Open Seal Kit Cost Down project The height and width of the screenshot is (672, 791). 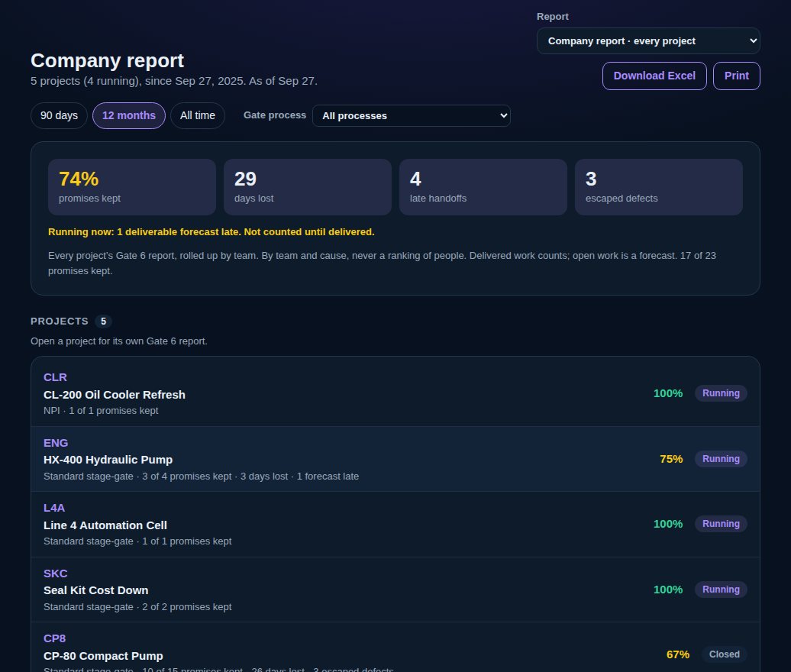click(395, 590)
